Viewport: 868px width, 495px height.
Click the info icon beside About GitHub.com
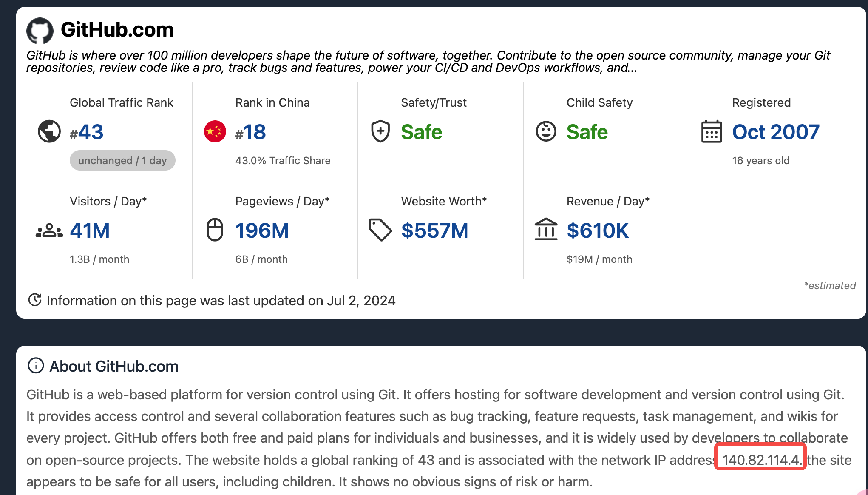click(36, 365)
